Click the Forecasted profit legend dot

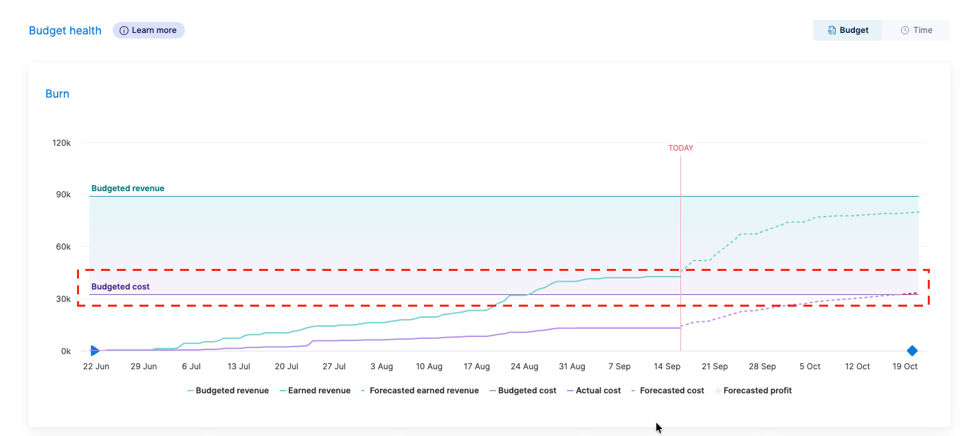coord(718,391)
